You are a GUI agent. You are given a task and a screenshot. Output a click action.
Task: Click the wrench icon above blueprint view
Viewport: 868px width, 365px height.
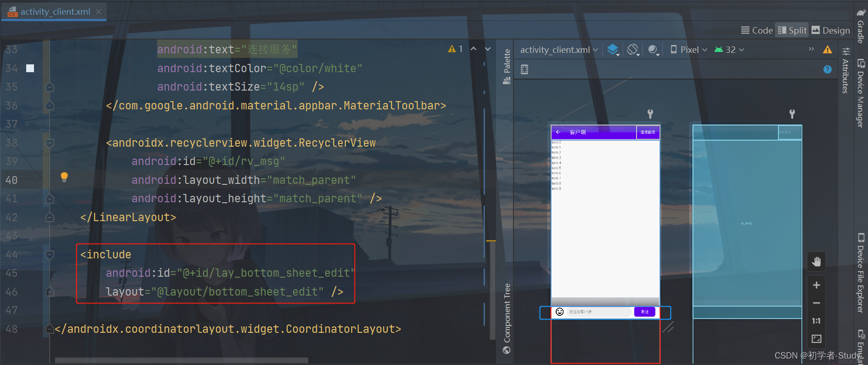tap(792, 114)
